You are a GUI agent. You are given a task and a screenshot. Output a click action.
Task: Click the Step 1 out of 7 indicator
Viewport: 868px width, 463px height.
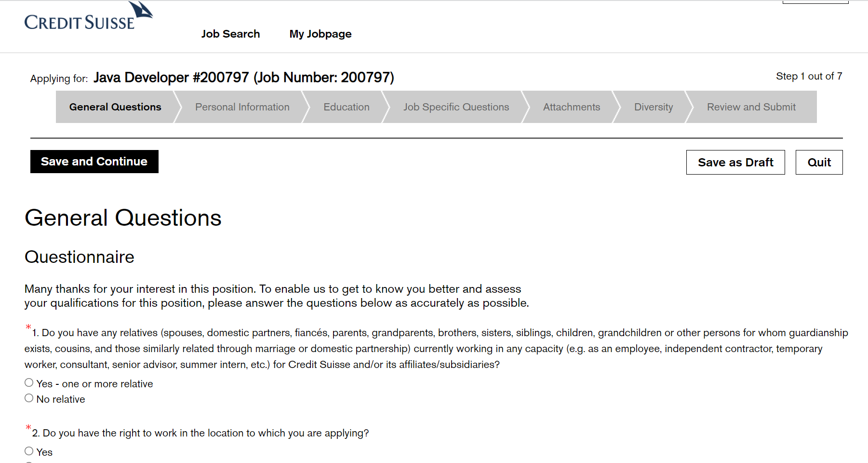pos(809,76)
